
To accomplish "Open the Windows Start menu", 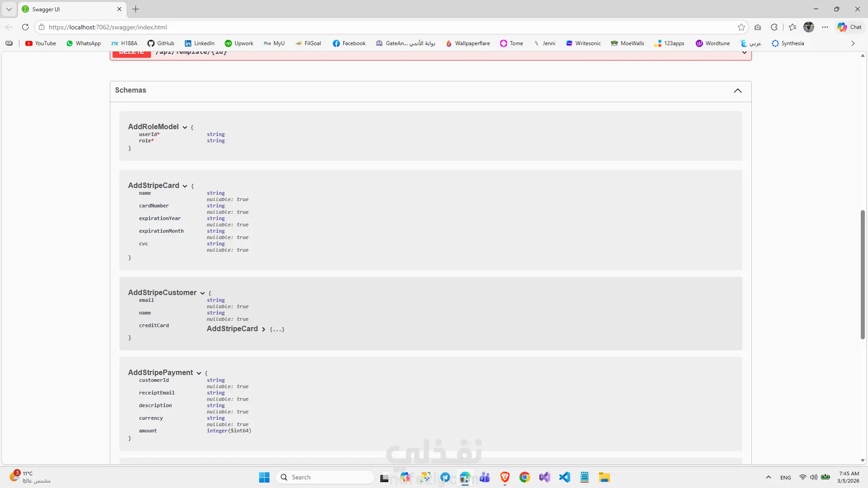I will click(264, 477).
